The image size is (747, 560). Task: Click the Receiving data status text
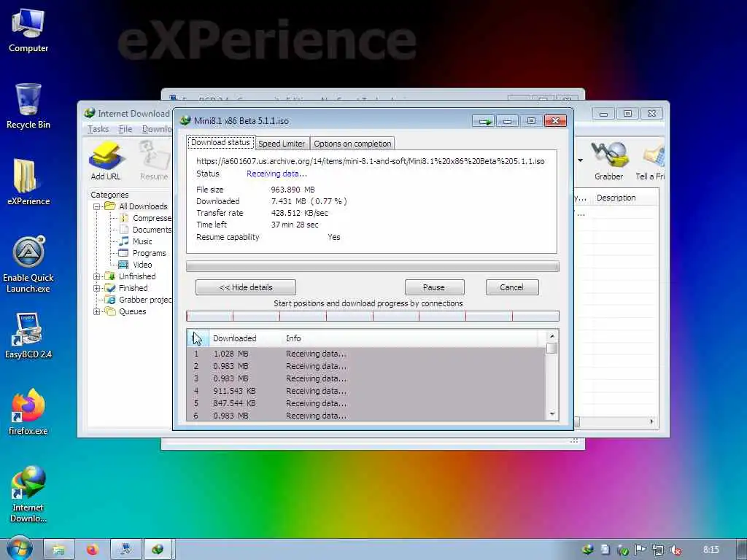tap(276, 174)
